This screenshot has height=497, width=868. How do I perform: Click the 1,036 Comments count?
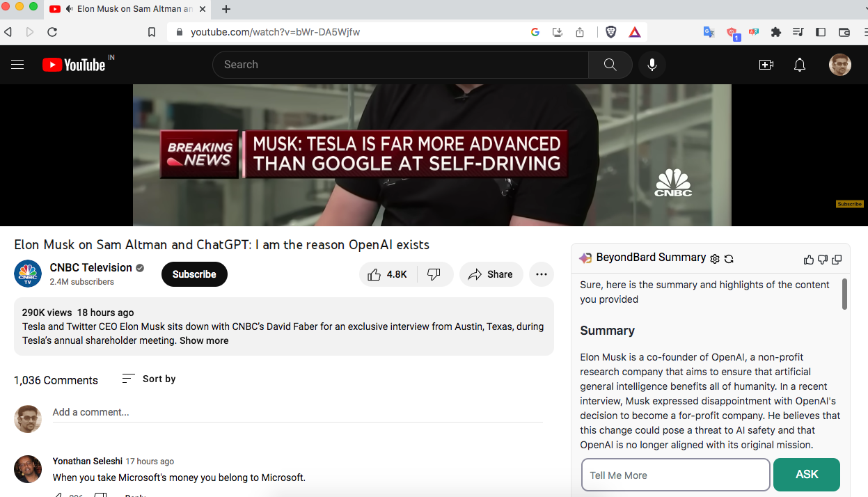point(56,380)
